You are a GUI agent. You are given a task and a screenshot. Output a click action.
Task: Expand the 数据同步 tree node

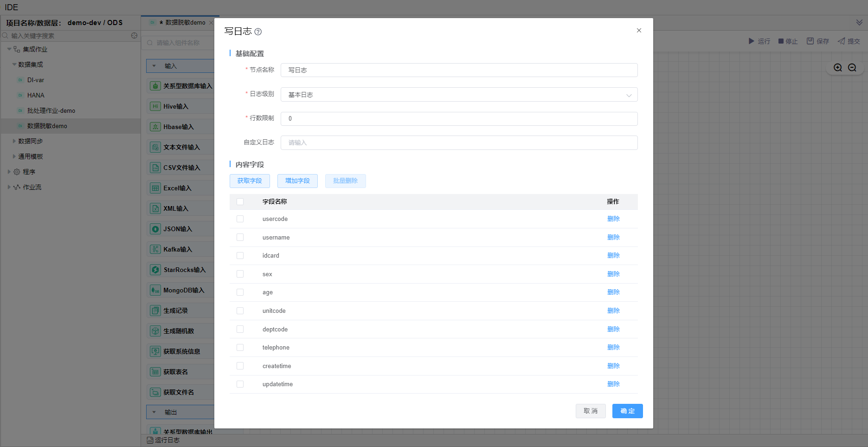coord(14,141)
